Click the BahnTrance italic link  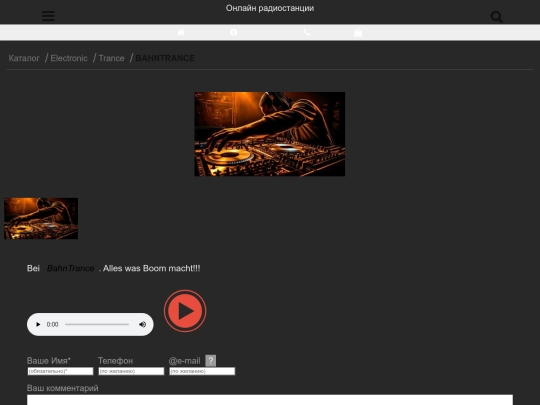[x=71, y=268]
